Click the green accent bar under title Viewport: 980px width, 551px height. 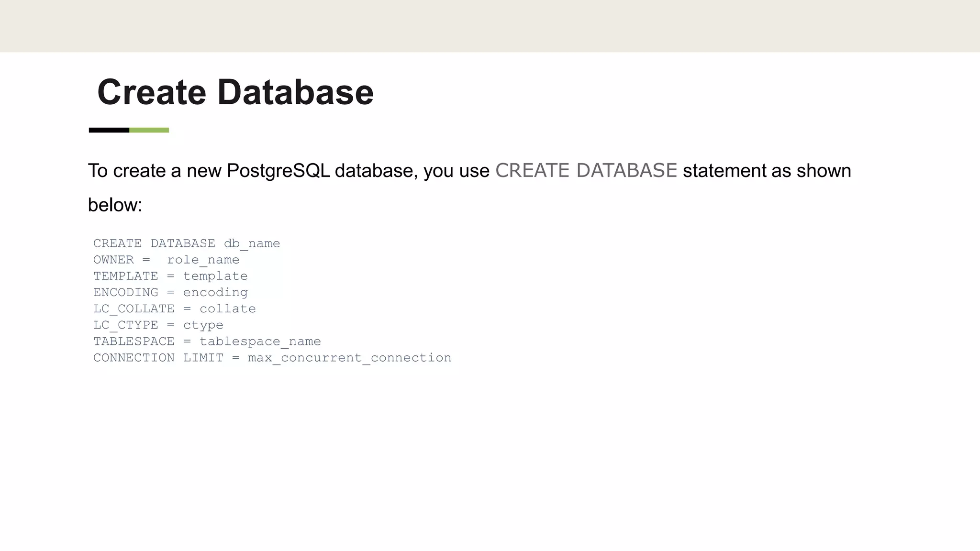coord(149,130)
